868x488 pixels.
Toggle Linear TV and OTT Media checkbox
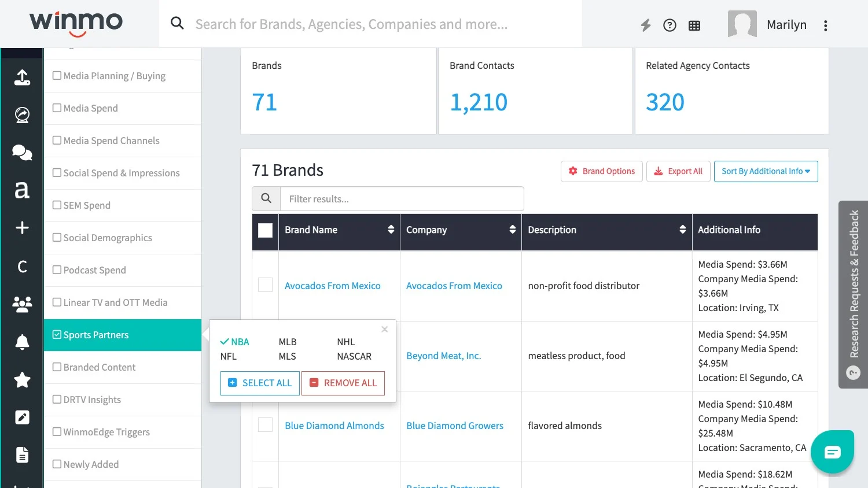pos(57,302)
